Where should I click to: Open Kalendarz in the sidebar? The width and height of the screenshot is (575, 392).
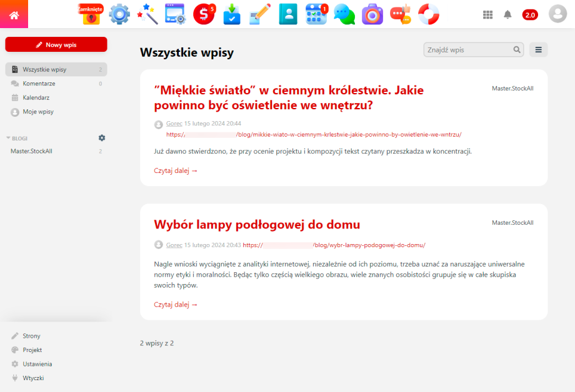pos(36,97)
